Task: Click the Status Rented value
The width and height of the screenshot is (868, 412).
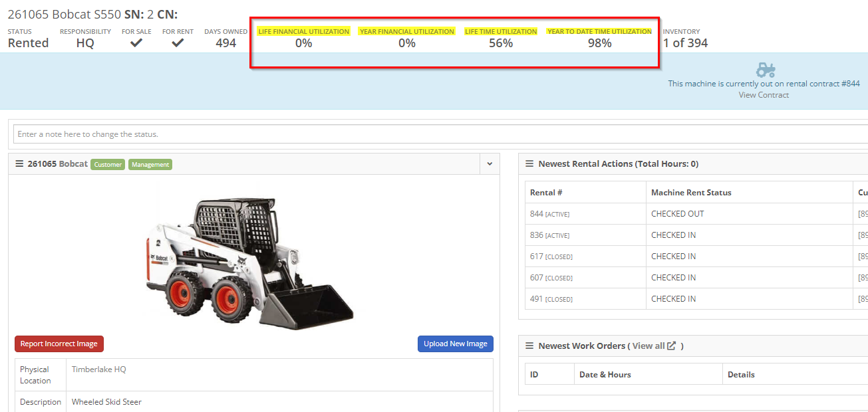Action: 28,43
